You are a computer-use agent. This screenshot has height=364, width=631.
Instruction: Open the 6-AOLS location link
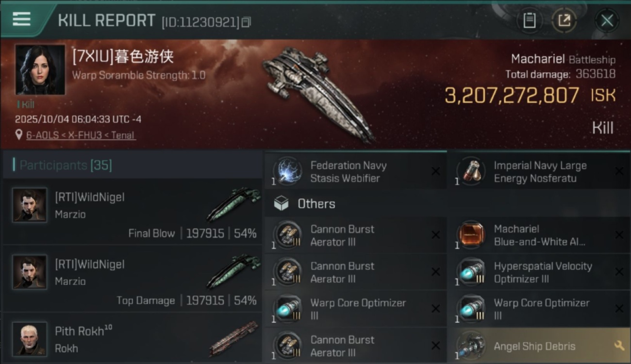click(x=81, y=135)
